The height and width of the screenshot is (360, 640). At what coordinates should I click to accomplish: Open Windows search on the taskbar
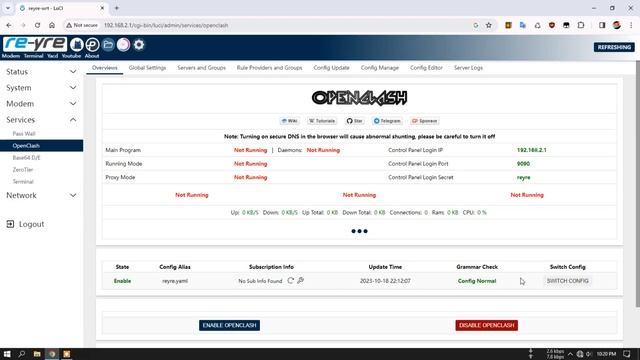point(22,354)
